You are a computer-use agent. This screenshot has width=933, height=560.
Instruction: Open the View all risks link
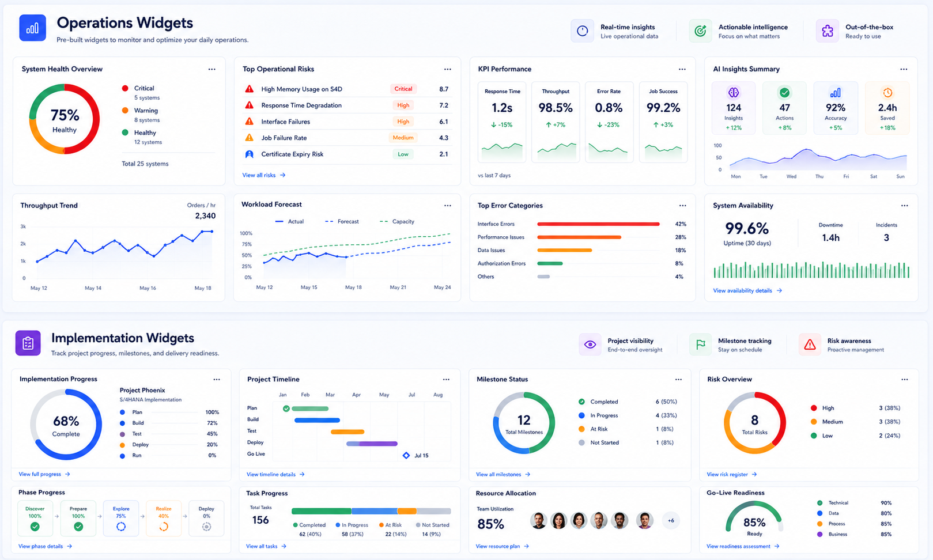(x=264, y=175)
